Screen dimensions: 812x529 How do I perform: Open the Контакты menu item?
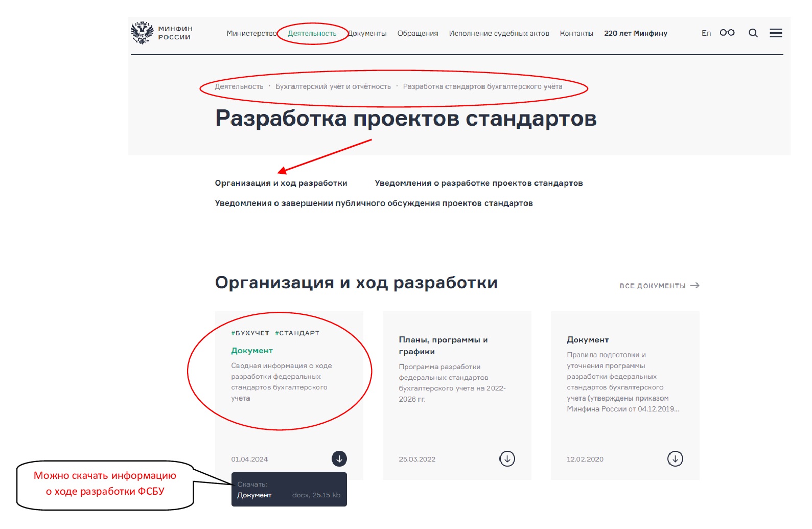pos(576,33)
